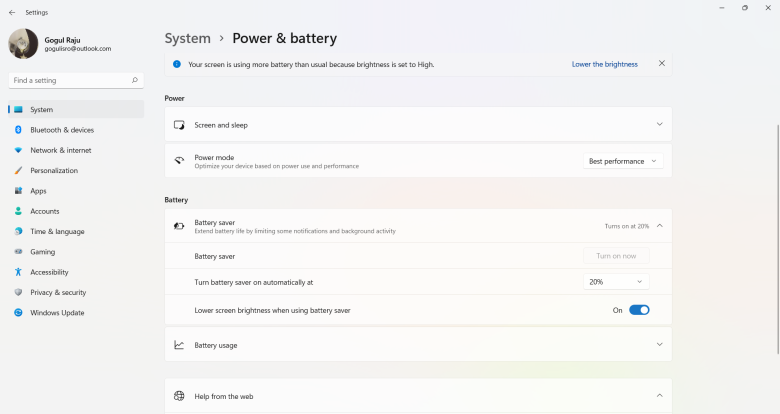Viewport: 780px width, 414px height.
Task: Toggle lower screen brightness when using battery saver
Action: [639, 310]
